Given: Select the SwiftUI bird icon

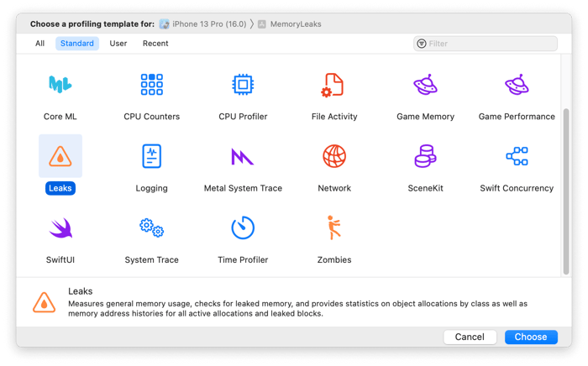Looking at the screenshot, I should coord(60,228).
